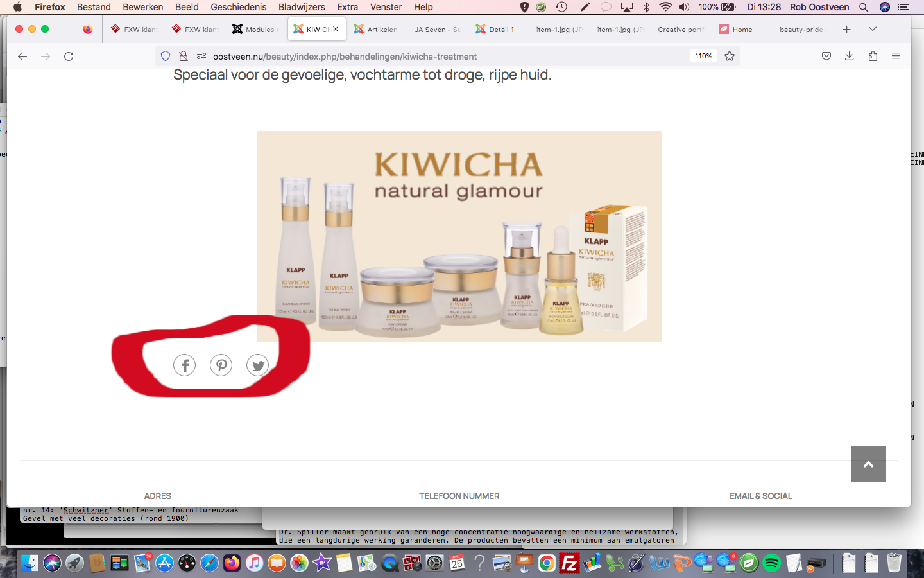Switch to the Artikelen tab
Image resolution: width=924 pixels, height=578 pixels.
[x=376, y=30]
